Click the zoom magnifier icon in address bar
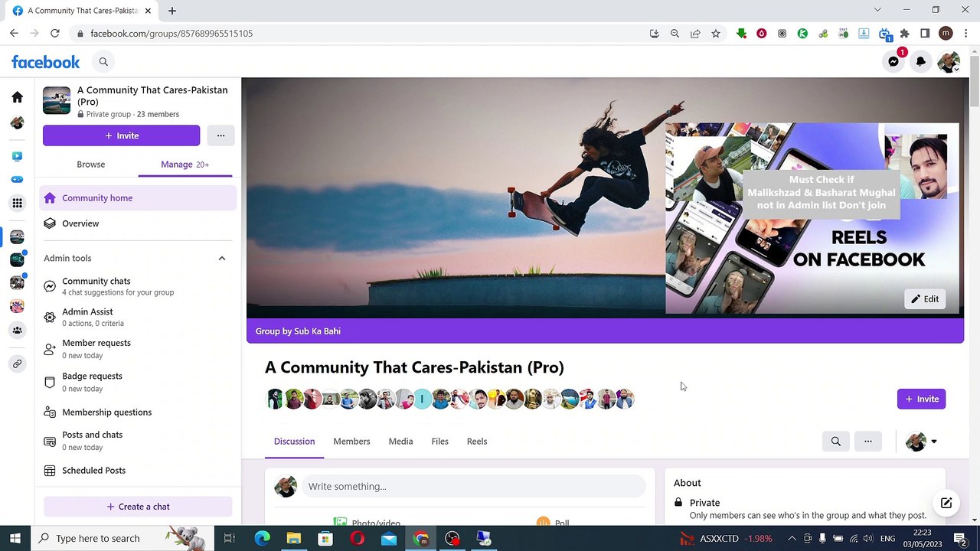The width and height of the screenshot is (980, 551). pos(675,34)
